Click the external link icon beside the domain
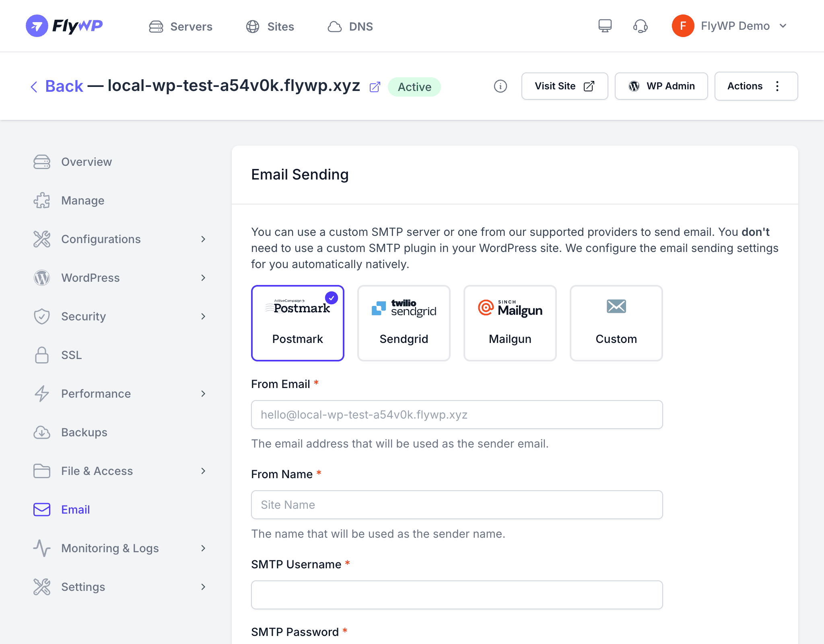 [x=375, y=87]
